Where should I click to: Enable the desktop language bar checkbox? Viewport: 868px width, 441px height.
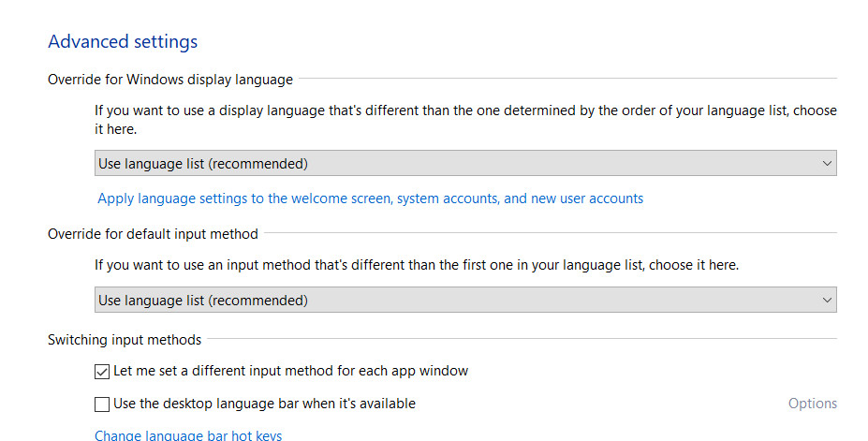click(102, 404)
